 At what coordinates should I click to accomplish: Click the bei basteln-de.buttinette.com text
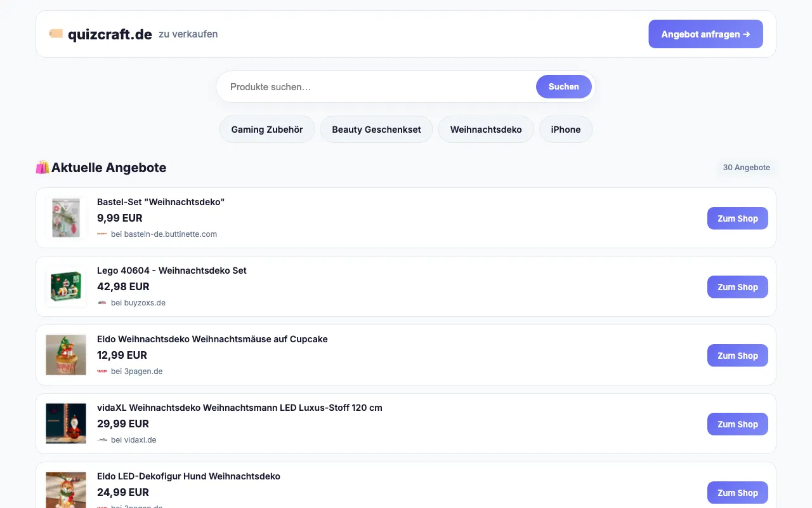click(x=164, y=234)
